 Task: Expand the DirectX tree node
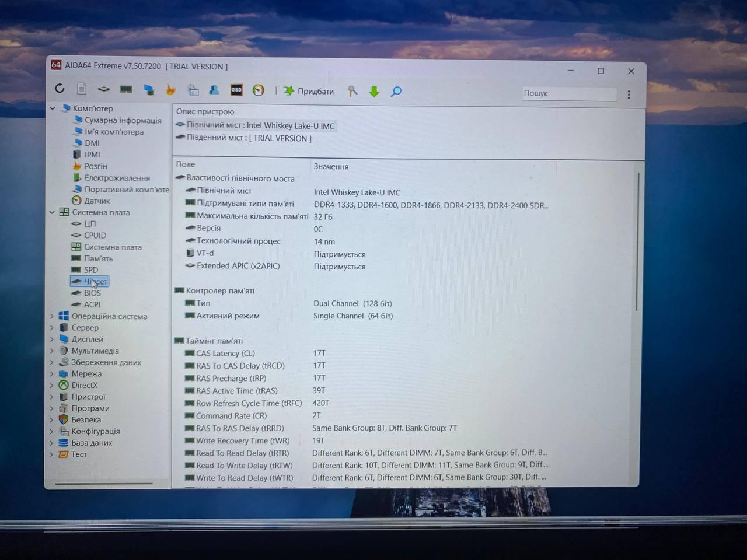(51, 385)
